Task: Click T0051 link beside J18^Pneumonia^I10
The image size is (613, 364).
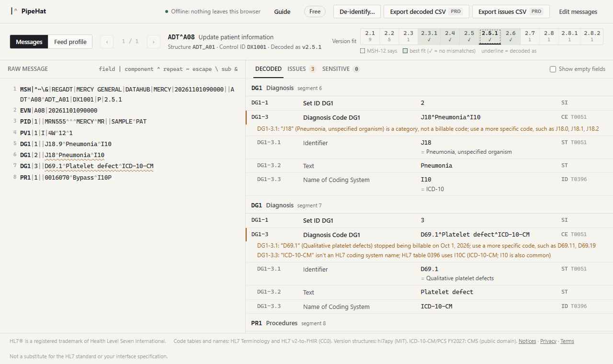Action: 579,117
